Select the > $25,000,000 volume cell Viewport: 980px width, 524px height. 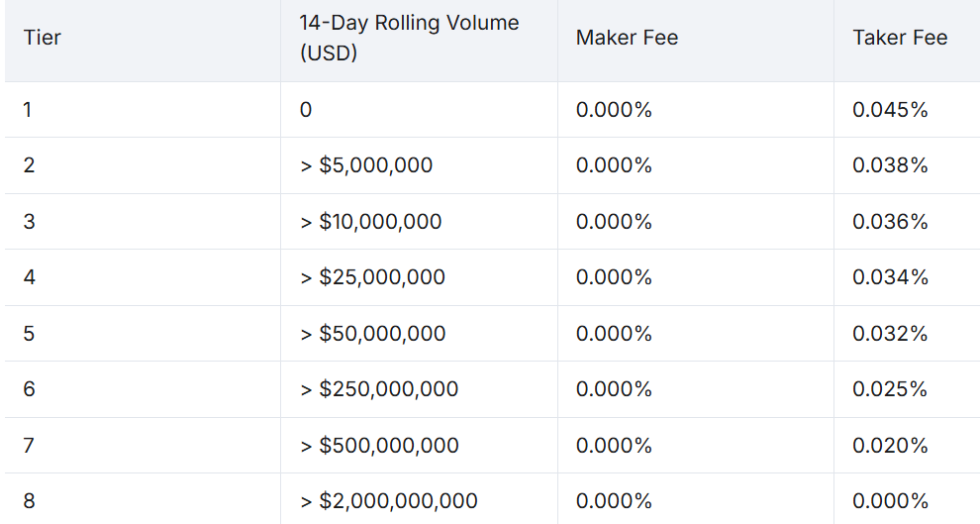point(372,277)
